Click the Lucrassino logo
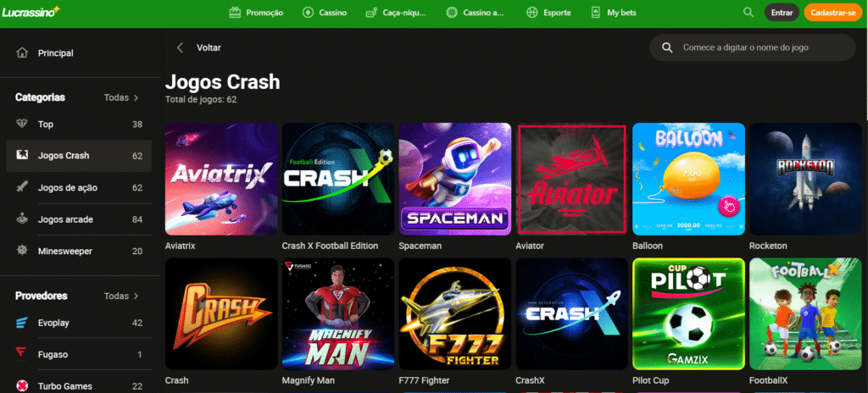This screenshot has height=393, width=868. click(31, 12)
